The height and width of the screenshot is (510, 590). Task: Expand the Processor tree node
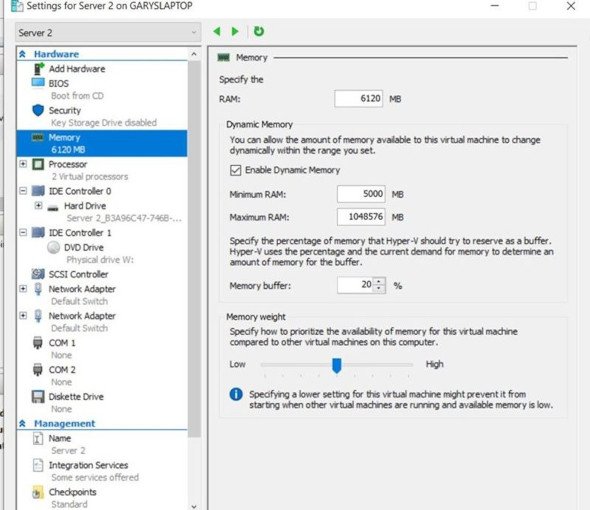[x=23, y=164]
